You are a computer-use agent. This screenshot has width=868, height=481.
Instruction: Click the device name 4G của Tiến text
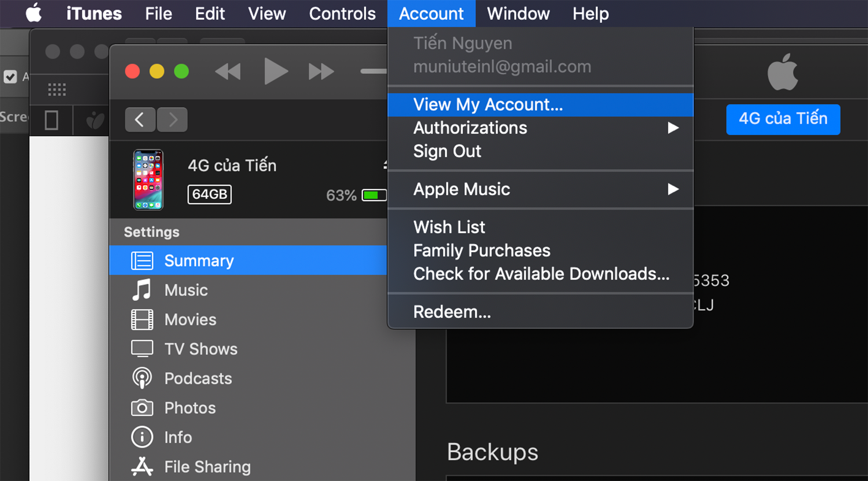pyautogui.click(x=232, y=165)
